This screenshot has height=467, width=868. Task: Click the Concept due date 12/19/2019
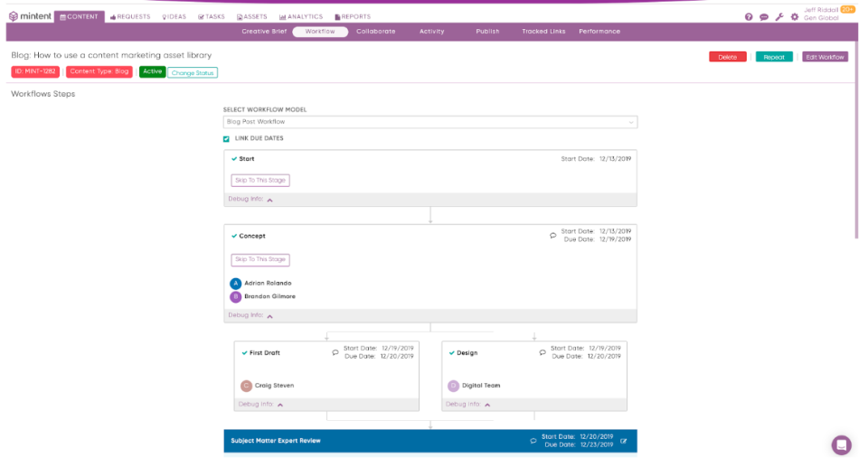click(615, 239)
